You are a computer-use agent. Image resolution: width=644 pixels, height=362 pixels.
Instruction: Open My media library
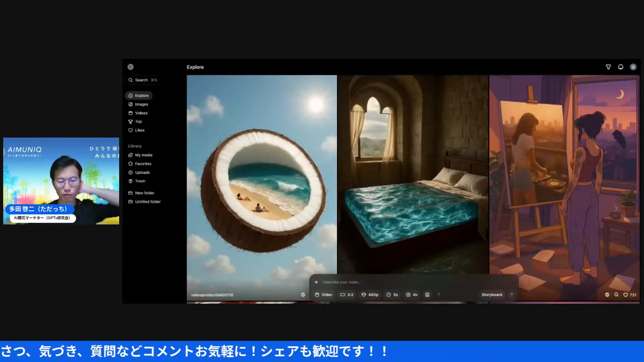tap(140, 155)
